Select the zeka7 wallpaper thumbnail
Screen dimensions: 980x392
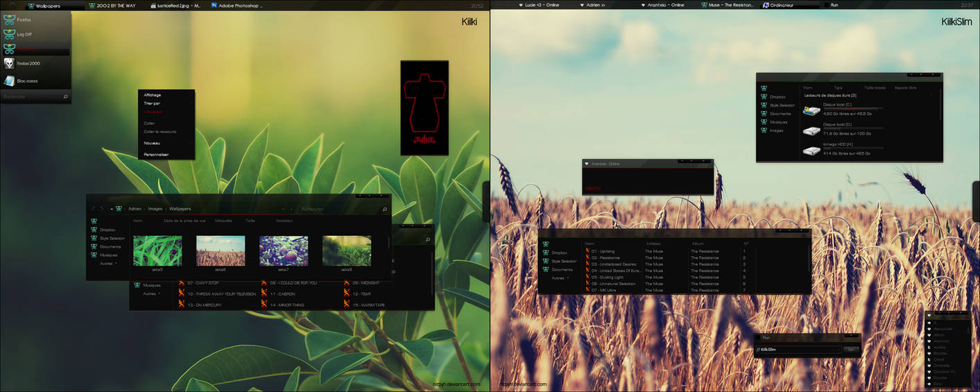(284, 251)
